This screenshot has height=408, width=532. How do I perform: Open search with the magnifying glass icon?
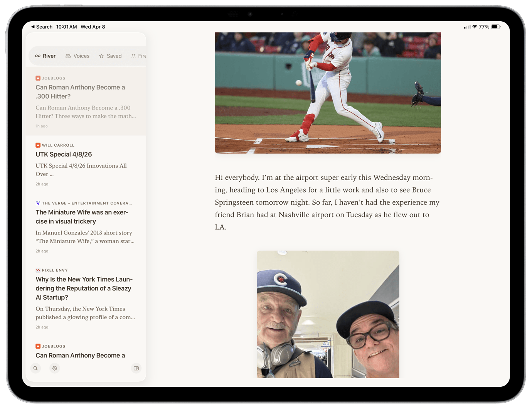35,368
